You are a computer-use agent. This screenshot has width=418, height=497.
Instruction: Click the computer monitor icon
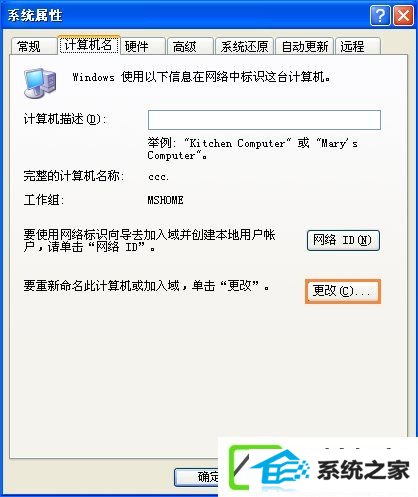coord(40,83)
